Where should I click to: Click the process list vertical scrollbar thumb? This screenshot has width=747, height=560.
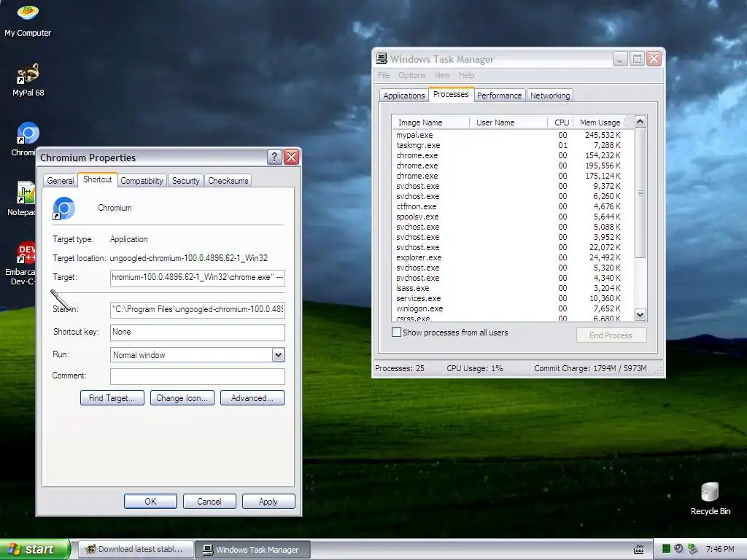pyautogui.click(x=640, y=192)
